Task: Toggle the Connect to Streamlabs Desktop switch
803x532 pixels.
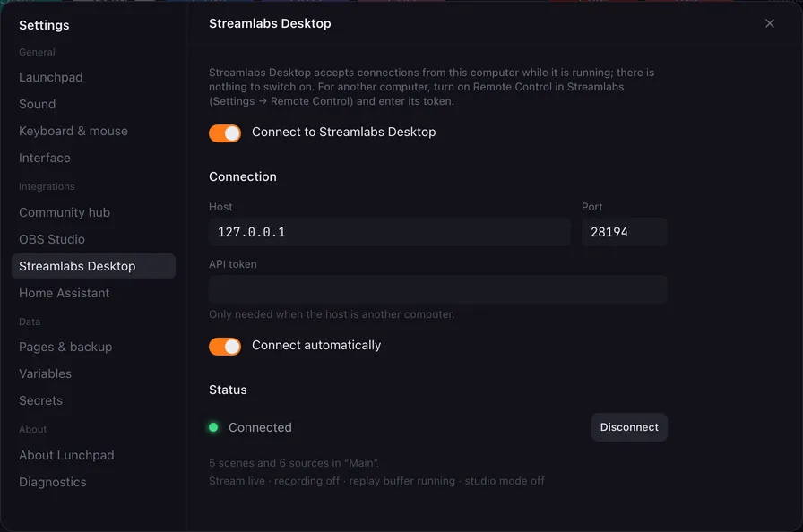Action: (x=225, y=133)
